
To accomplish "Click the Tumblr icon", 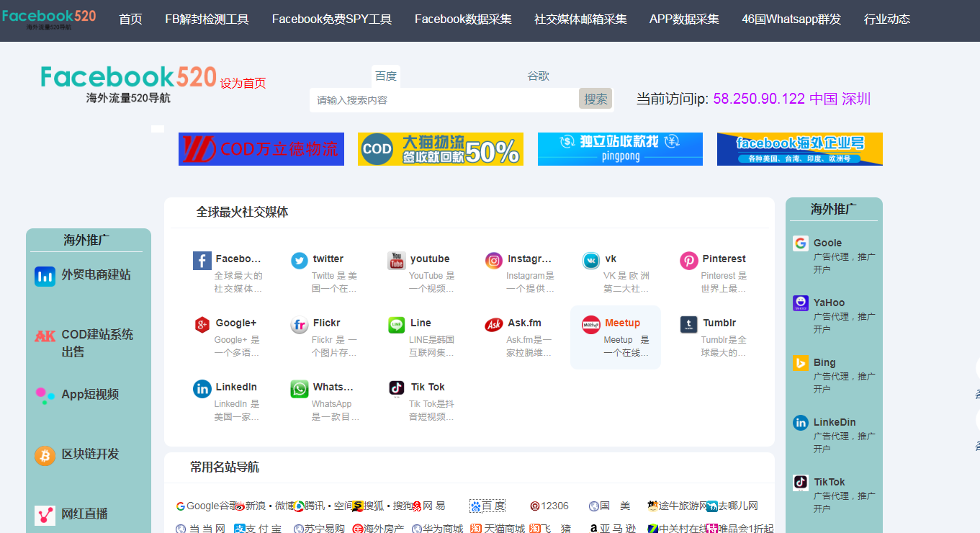I will [x=689, y=325].
